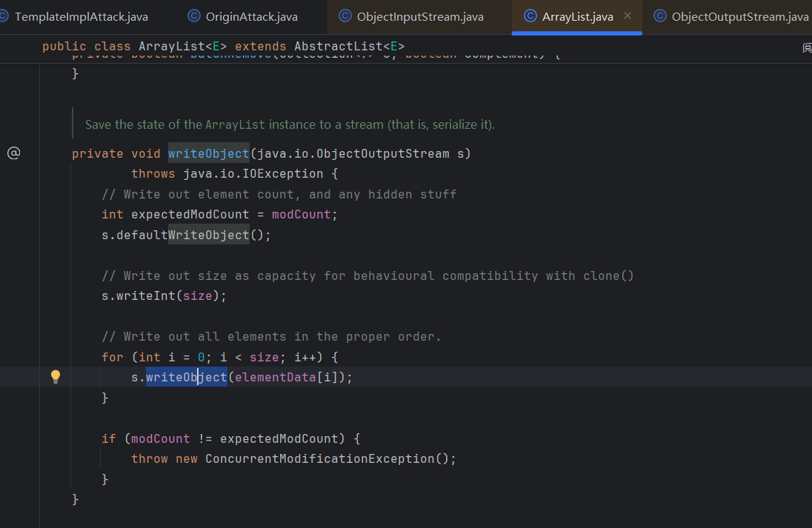Close the ArrayList.java tab
The width and height of the screenshot is (812, 528).
pos(628,16)
